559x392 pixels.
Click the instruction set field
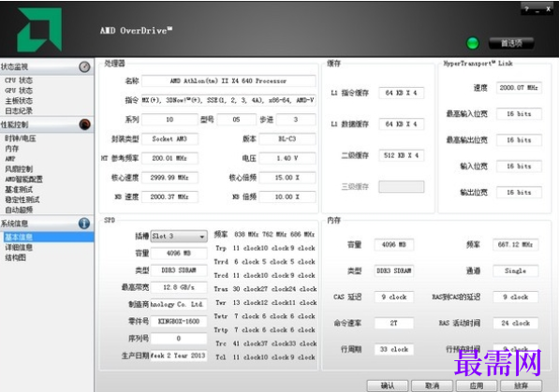(x=228, y=100)
